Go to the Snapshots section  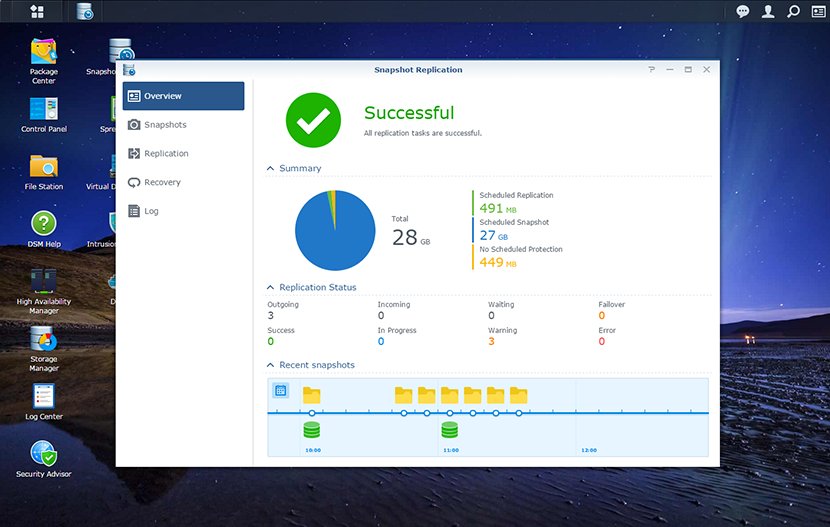pyautogui.click(x=183, y=125)
